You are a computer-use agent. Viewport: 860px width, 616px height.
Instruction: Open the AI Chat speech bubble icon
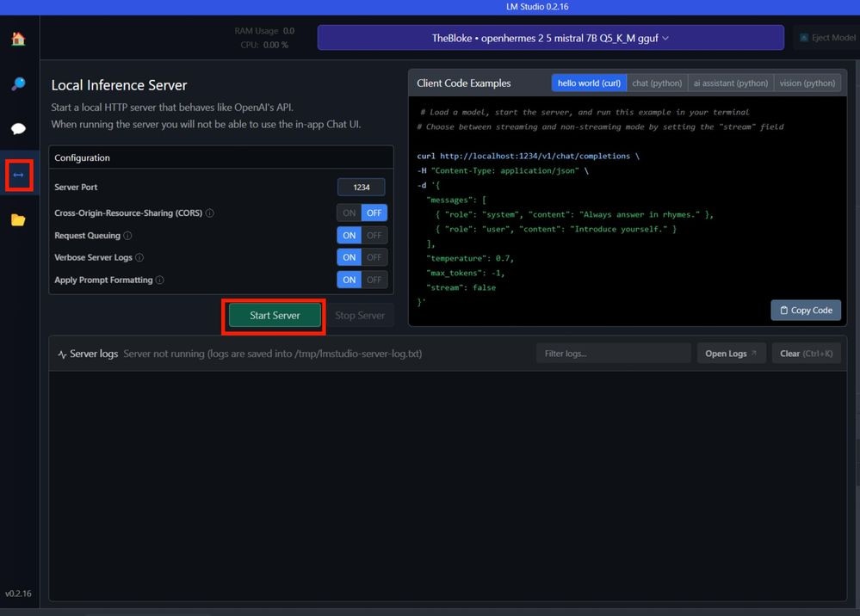18,129
